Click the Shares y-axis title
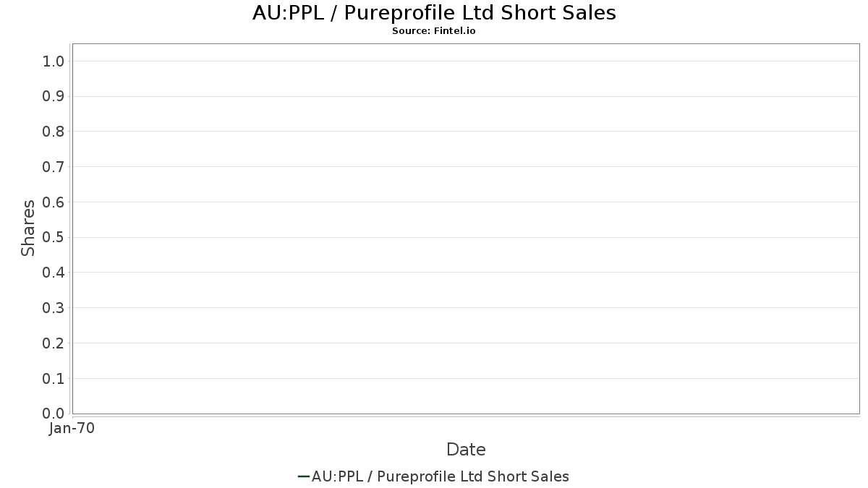 pyautogui.click(x=28, y=228)
